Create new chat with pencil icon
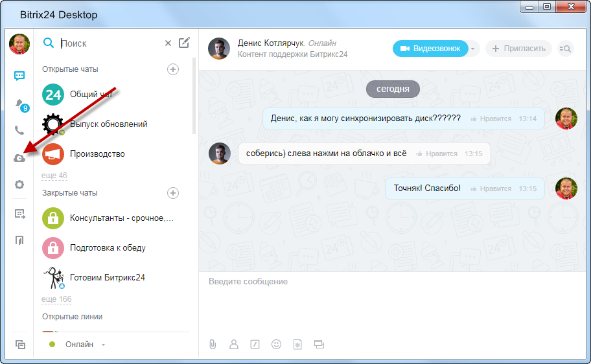This screenshot has height=364, width=591. (x=184, y=43)
